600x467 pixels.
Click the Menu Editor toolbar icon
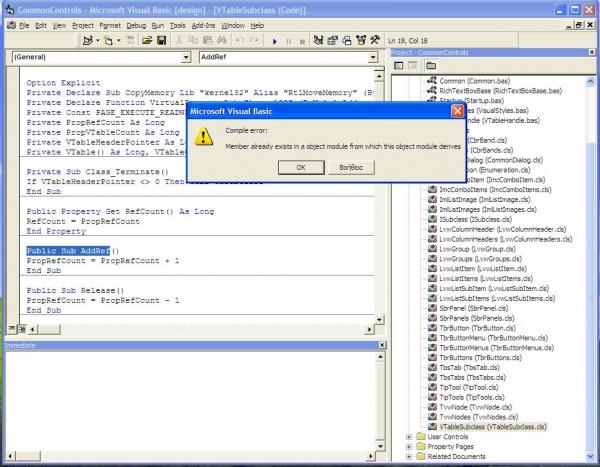coord(130,40)
